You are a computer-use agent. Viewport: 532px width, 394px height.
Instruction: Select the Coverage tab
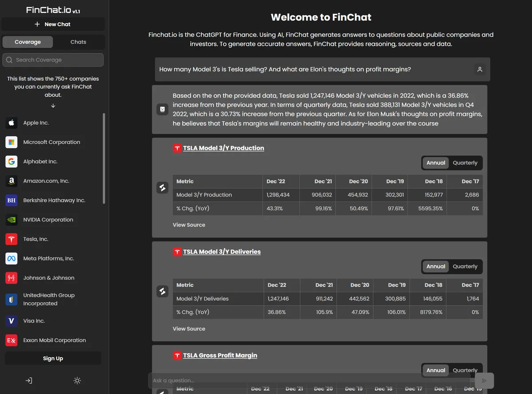click(27, 42)
